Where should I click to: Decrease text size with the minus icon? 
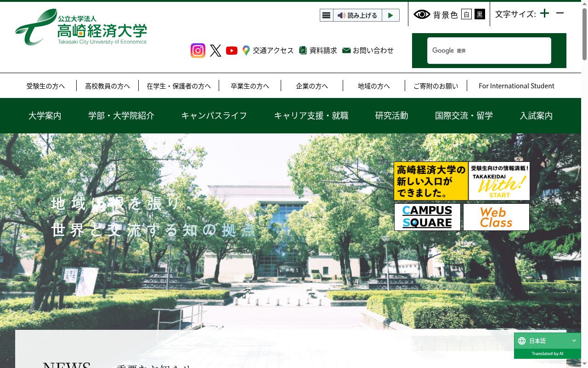click(x=560, y=13)
